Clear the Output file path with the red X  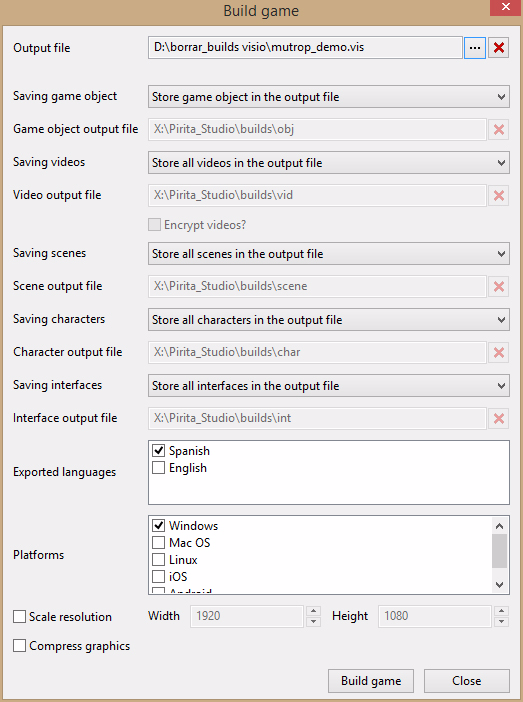tap(499, 47)
